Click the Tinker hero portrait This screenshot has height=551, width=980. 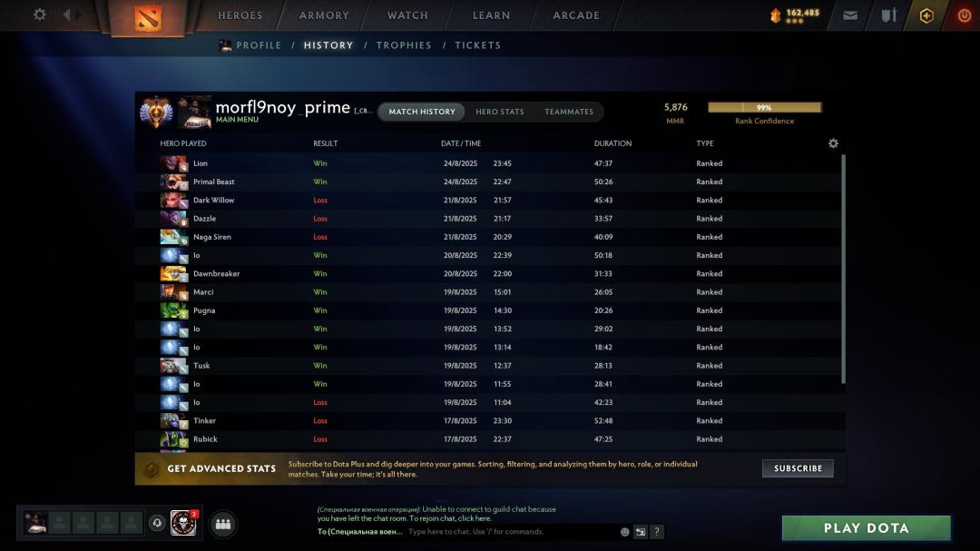[173, 421]
